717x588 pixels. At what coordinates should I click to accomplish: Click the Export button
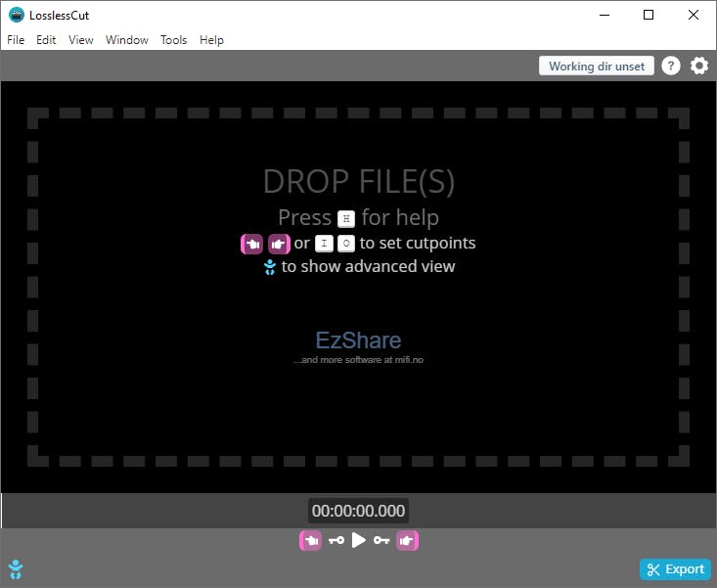[675, 569]
